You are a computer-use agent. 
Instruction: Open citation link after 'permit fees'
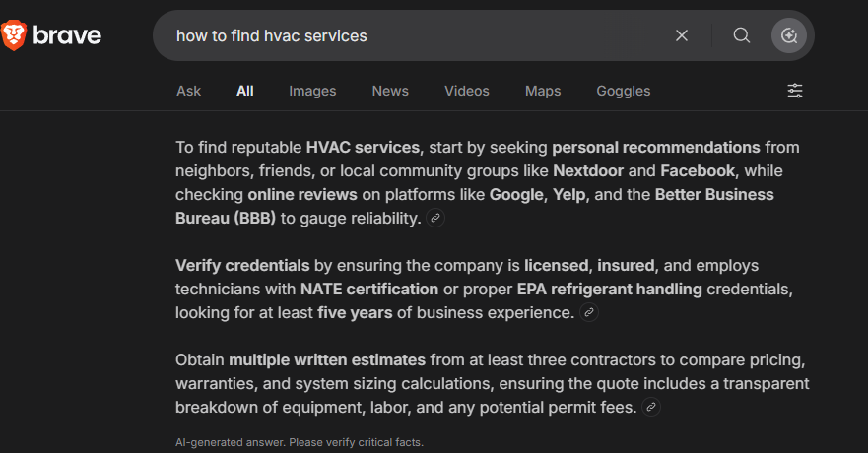coord(651,407)
